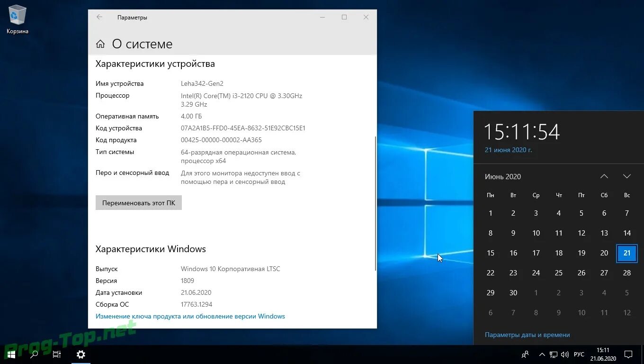Open Action Center notifications

[628, 354]
